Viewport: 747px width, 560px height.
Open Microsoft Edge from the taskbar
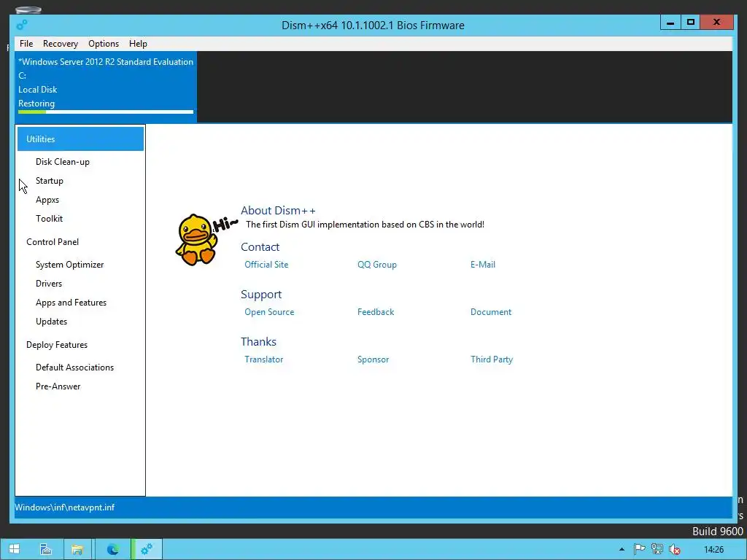[x=113, y=549]
